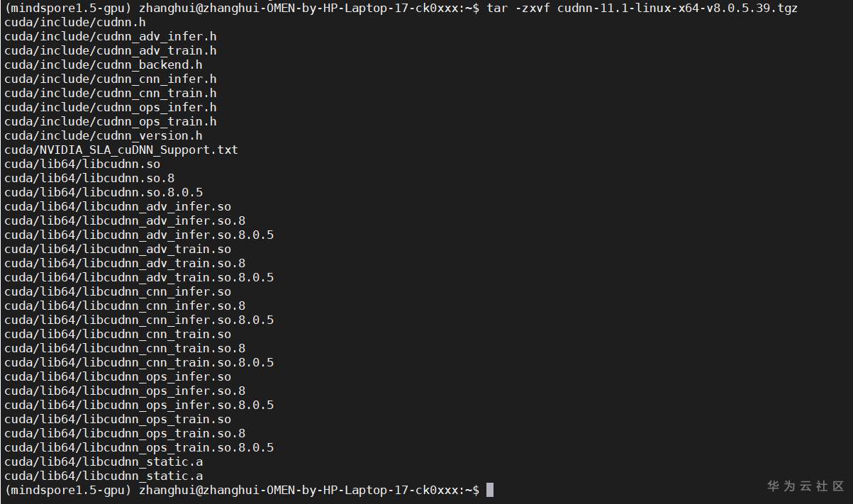
Task: Click the (mindspore1.5-gpu) label on bottom prompt
Action: pos(68,490)
